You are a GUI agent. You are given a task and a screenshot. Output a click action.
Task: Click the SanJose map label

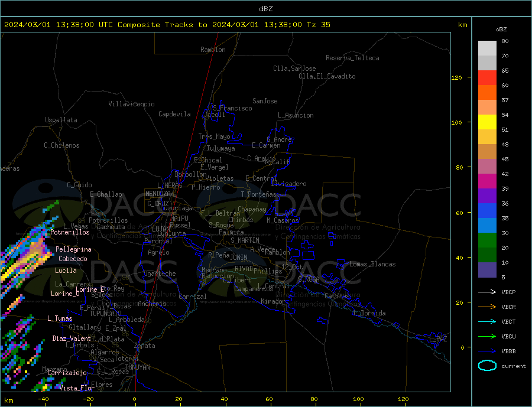265,101
